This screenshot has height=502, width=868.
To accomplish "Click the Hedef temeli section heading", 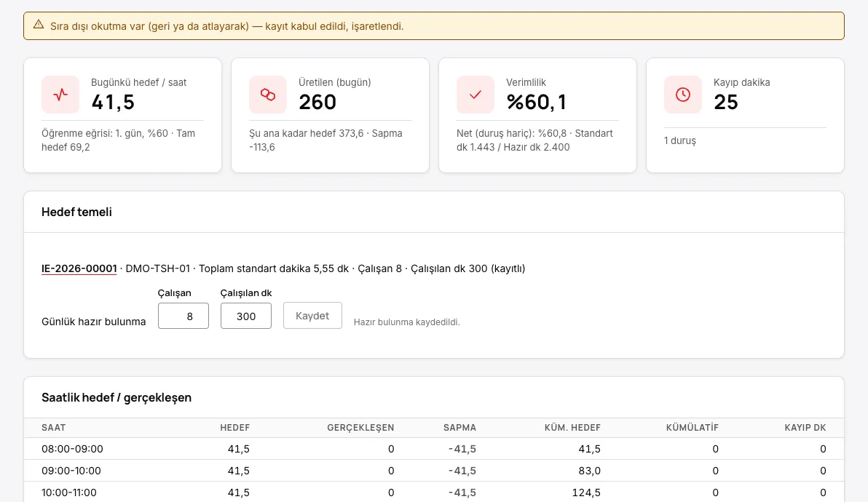I will pyautogui.click(x=77, y=212).
